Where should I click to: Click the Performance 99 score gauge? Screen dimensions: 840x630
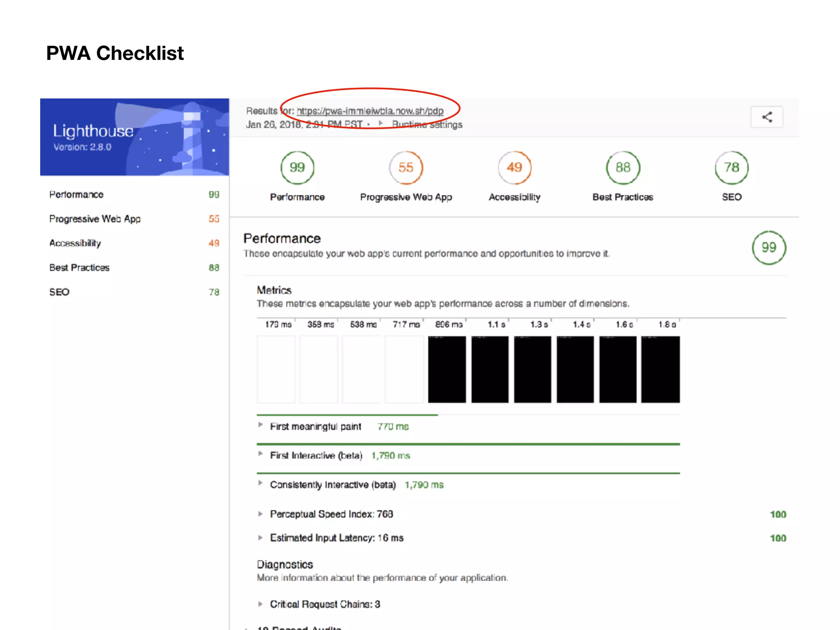point(297,168)
